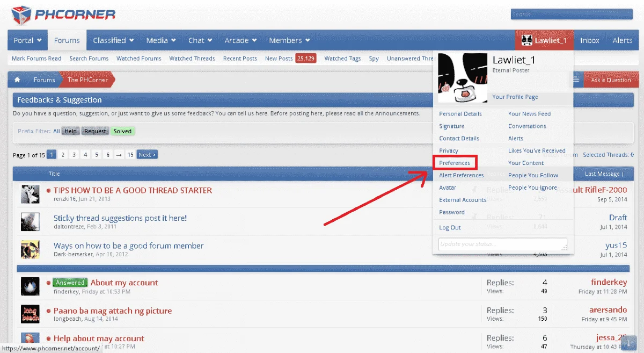The image size is (644, 353).
Task: Filter threads by Solved prefix
Action: click(x=122, y=131)
